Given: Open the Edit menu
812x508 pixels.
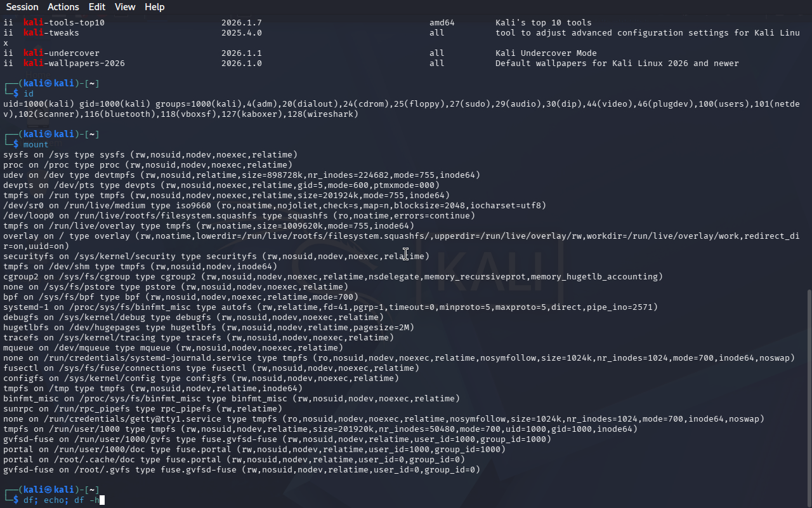Looking at the screenshot, I should pyautogui.click(x=97, y=7).
